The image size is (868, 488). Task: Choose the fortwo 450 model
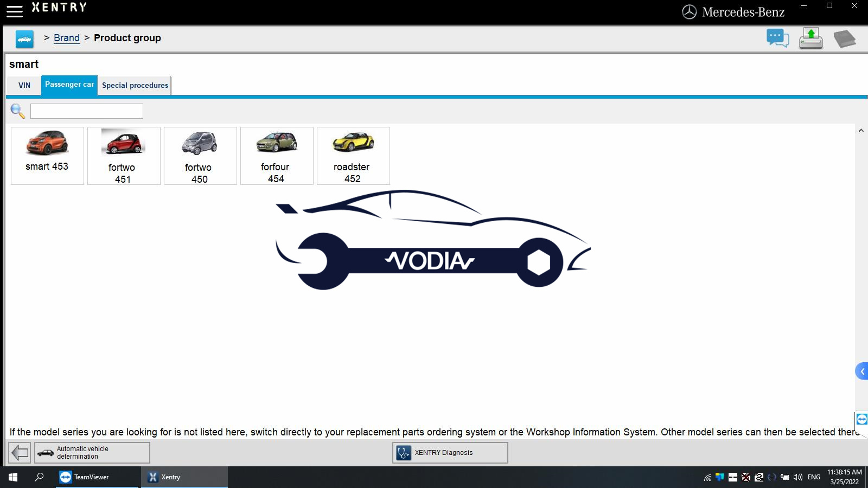tap(200, 156)
